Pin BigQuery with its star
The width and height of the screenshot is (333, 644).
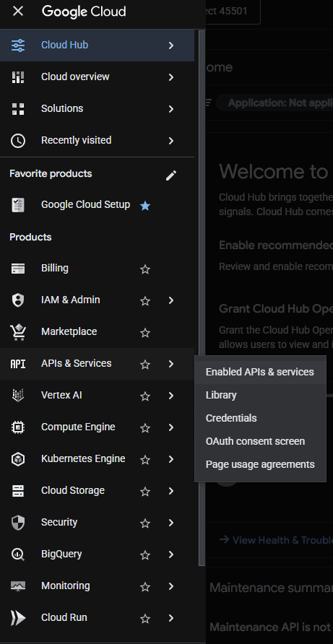[x=145, y=555]
